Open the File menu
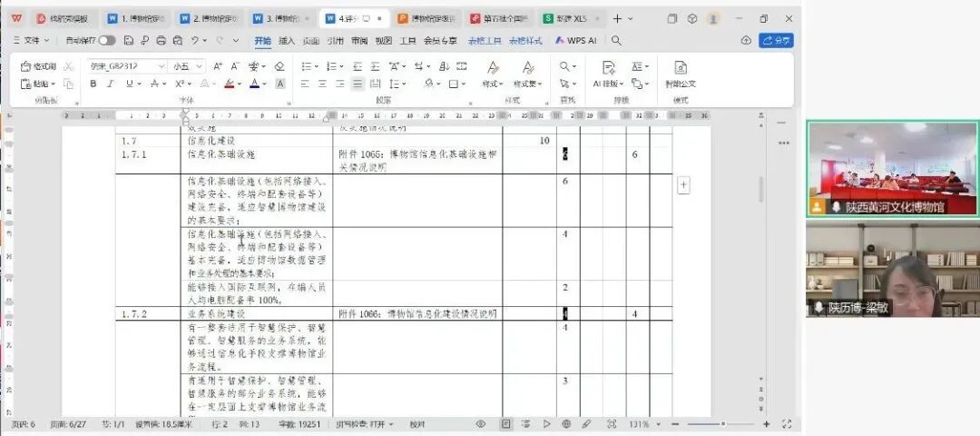 pos(32,40)
